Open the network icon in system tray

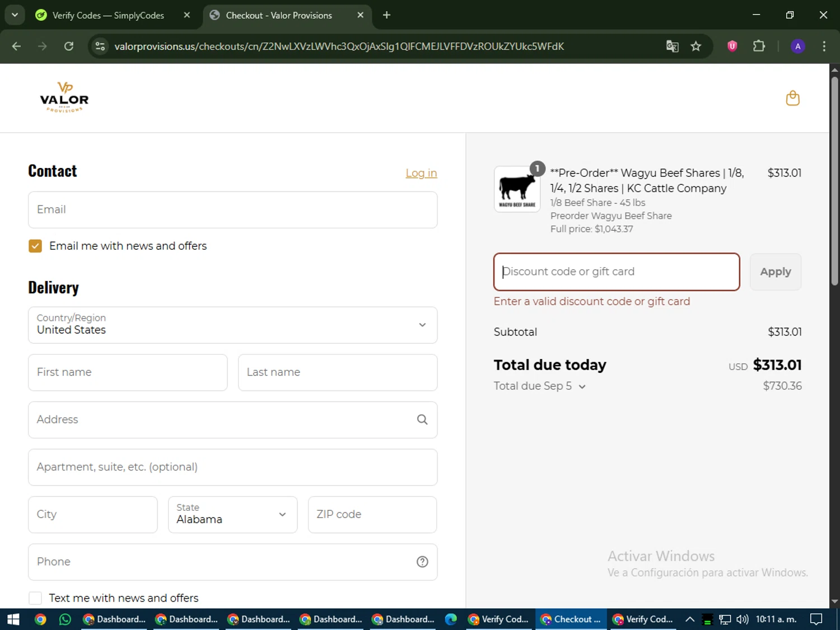pyautogui.click(x=725, y=619)
